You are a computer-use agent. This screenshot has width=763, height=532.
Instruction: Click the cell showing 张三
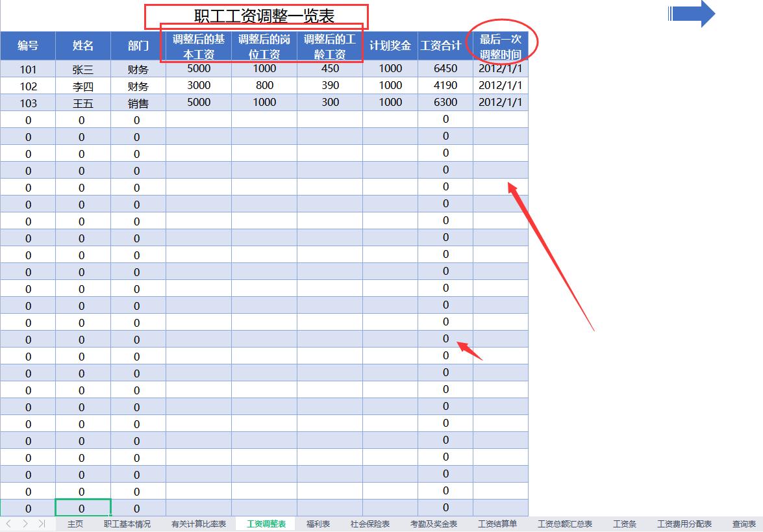tap(83, 68)
